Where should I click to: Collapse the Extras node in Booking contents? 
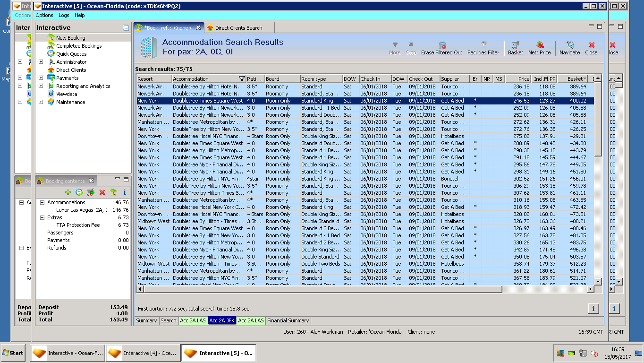tap(42, 217)
